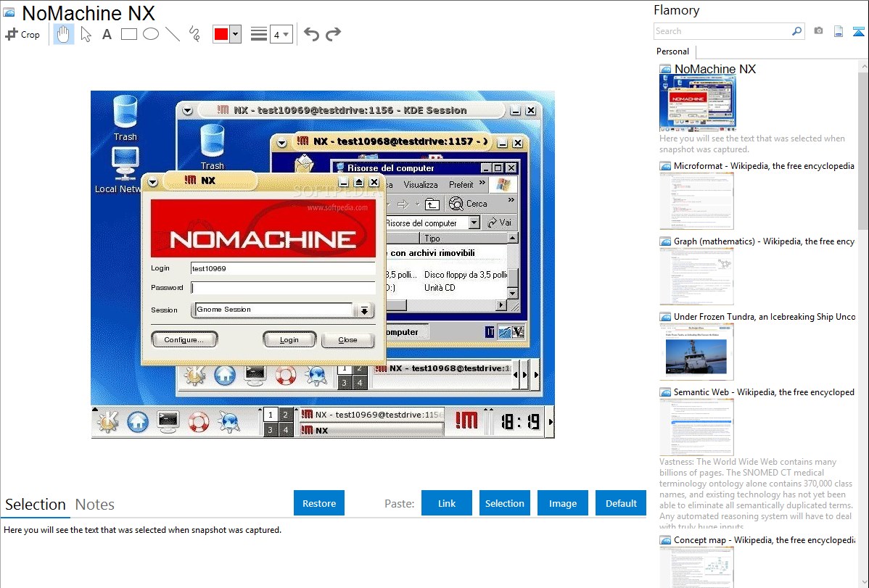Switch to the Notes tab
Viewport: 869px width, 588px height.
click(x=95, y=505)
